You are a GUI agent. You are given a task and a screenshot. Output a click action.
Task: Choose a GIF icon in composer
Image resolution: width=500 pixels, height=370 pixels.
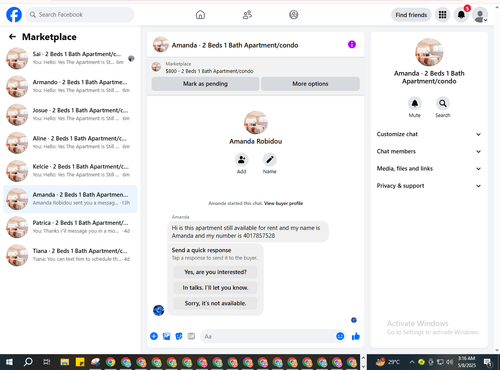(191, 336)
